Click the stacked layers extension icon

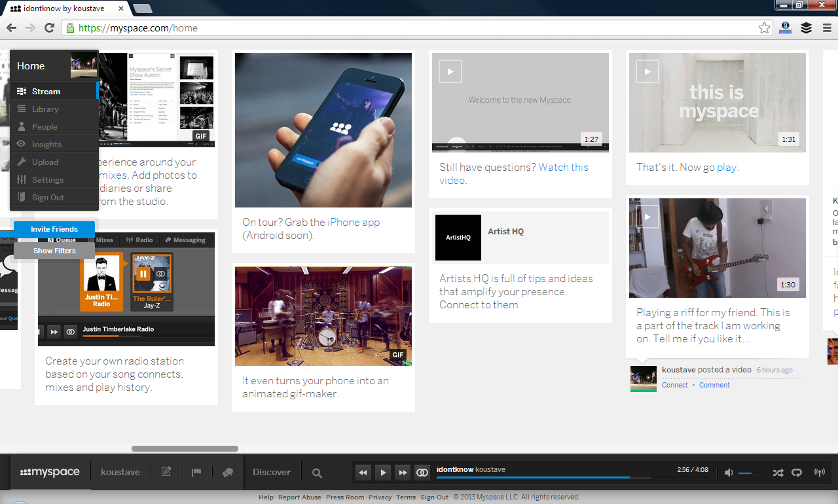[x=806, y=27]
